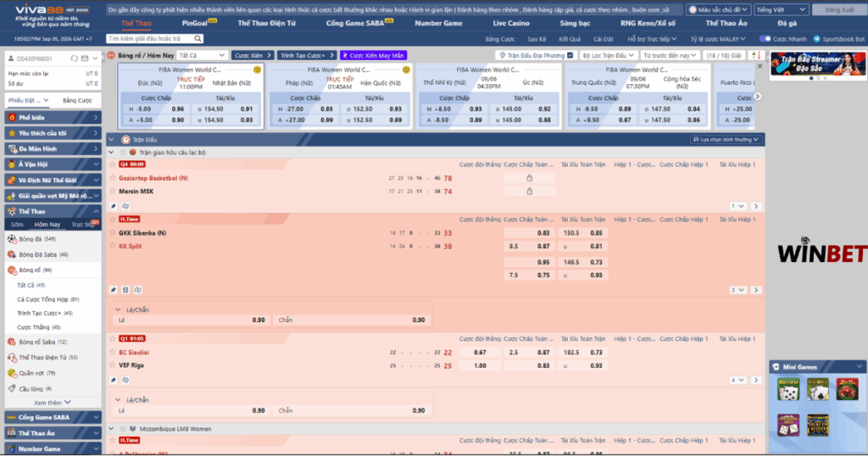Click the Quần vợt tennis ball icon
Viewport: 868px width, 456px height.
coord(12,373)
